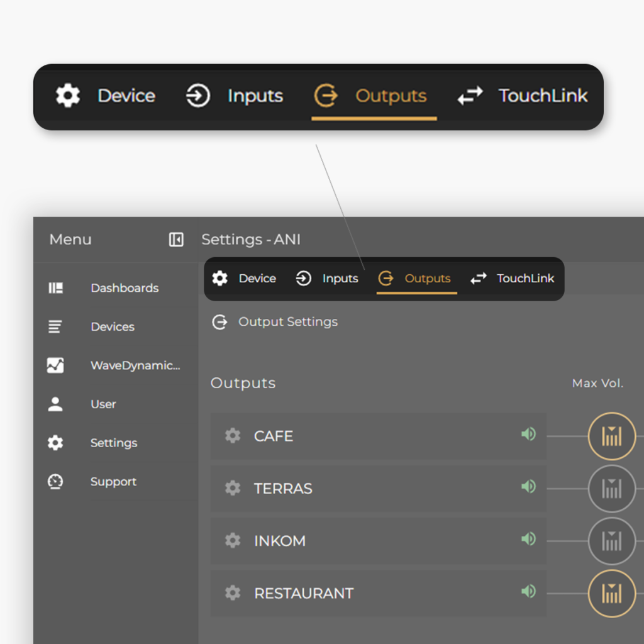Collapse the sidebar using the Menu panel icon
The height and width of the screenshot is (644, 644).
[x=176, y=240]
